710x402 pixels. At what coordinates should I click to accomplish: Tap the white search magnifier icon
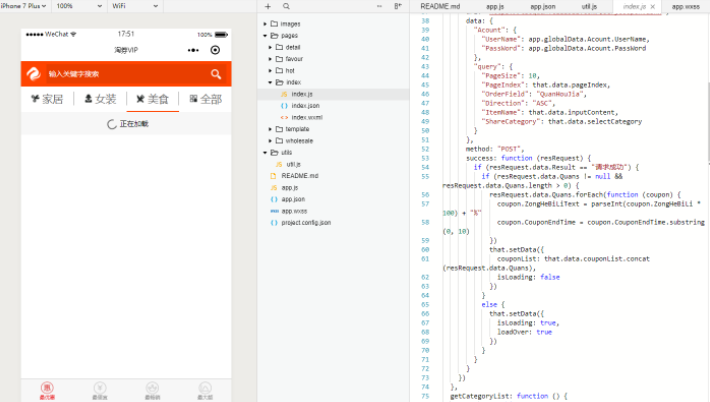point(216,74)
